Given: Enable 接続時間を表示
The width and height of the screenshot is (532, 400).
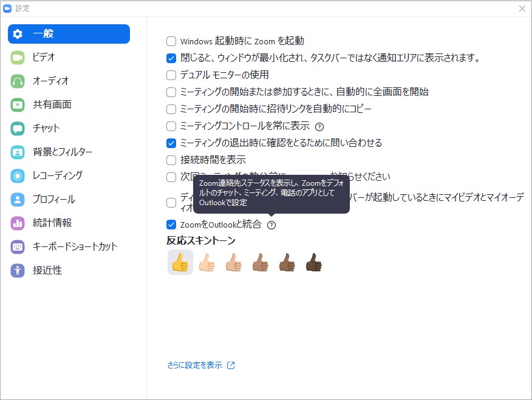Looking at the screenshot, I should pyautogui.click(x=171, y=160).
